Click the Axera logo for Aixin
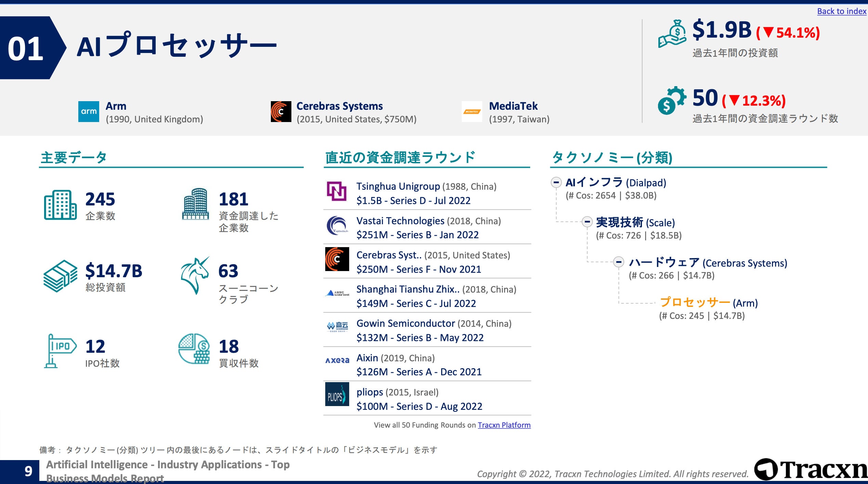The image size is (868, 484). pyautogui.click(x=337, y=360)
